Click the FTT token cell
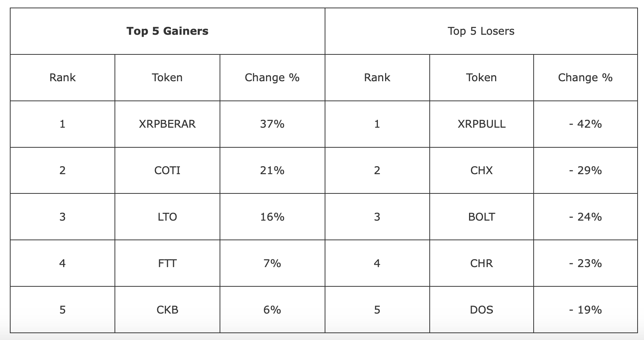This screenshot has height=340, width=644. pyautogui.click(x=167, y=263)
